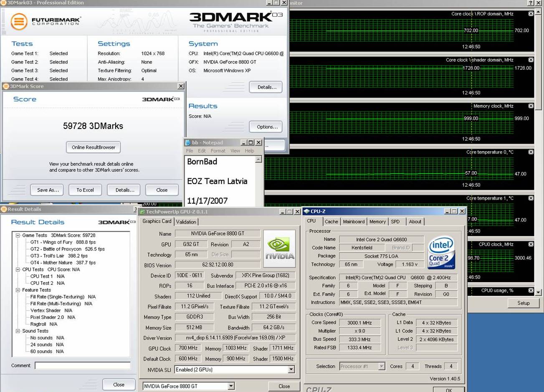Switch to CPU-Z About tab
Screen dimensions: 544x392
415,222
